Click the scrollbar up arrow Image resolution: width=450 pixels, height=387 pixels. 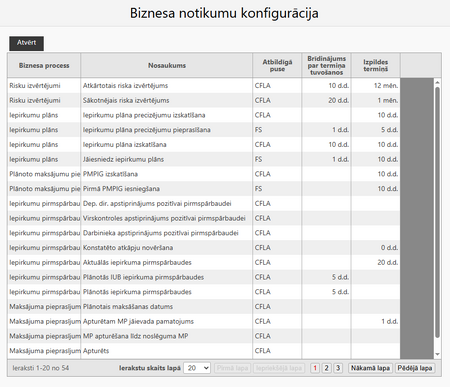point(438,82)
